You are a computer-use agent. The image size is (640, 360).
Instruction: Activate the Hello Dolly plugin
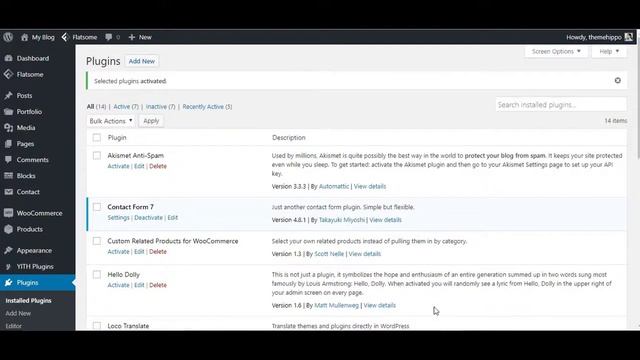click(118, 285)
